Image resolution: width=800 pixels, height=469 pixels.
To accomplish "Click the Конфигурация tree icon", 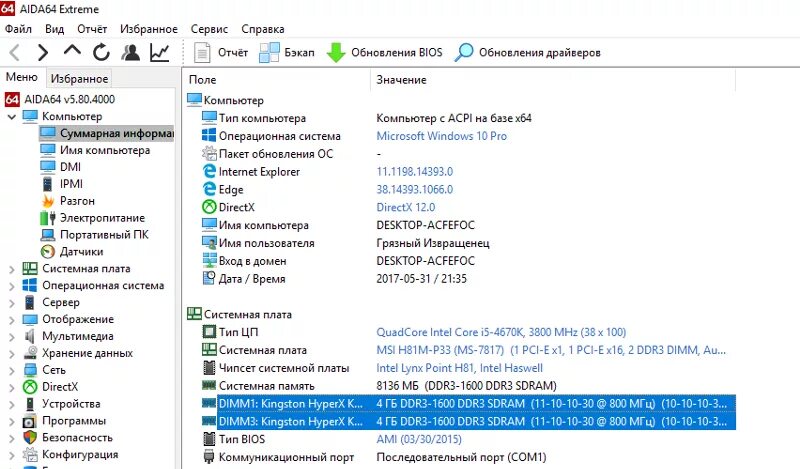I will [x=30, y=454].
